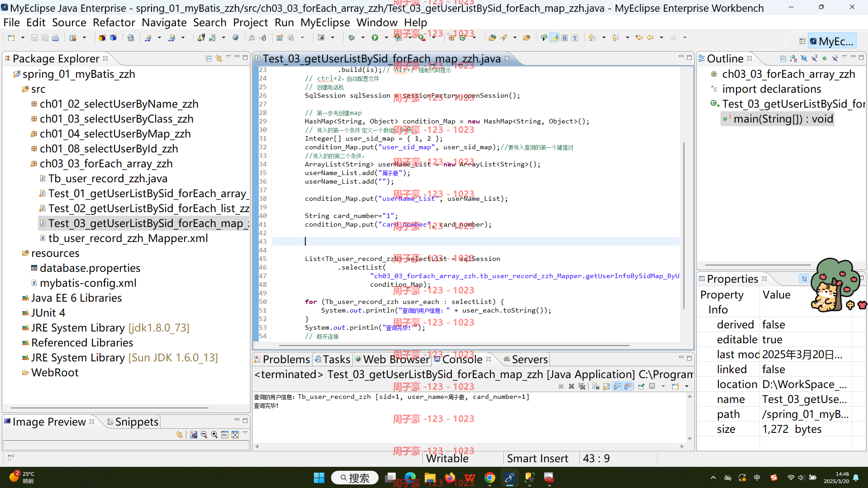Open dropdown next to Debug icon

[x=362, y=38]
